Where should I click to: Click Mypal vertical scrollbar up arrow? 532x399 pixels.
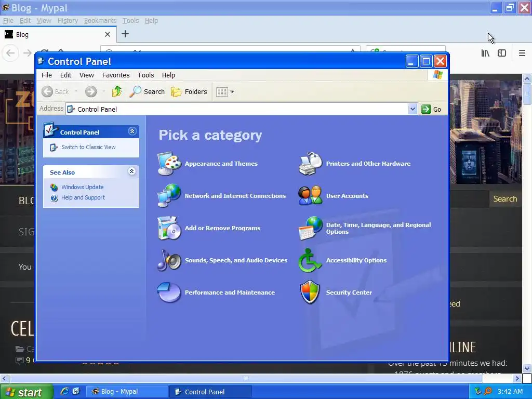[x=527, y=79]
